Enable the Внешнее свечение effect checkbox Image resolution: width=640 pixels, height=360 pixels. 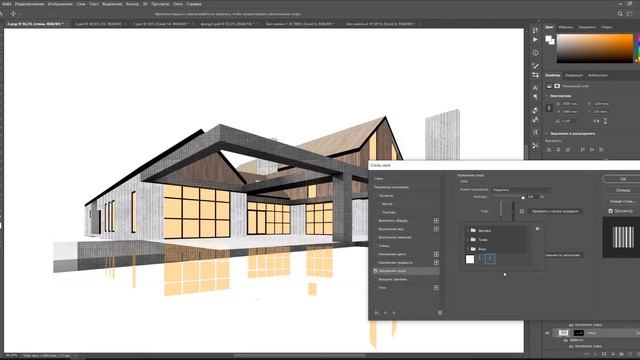376,279
